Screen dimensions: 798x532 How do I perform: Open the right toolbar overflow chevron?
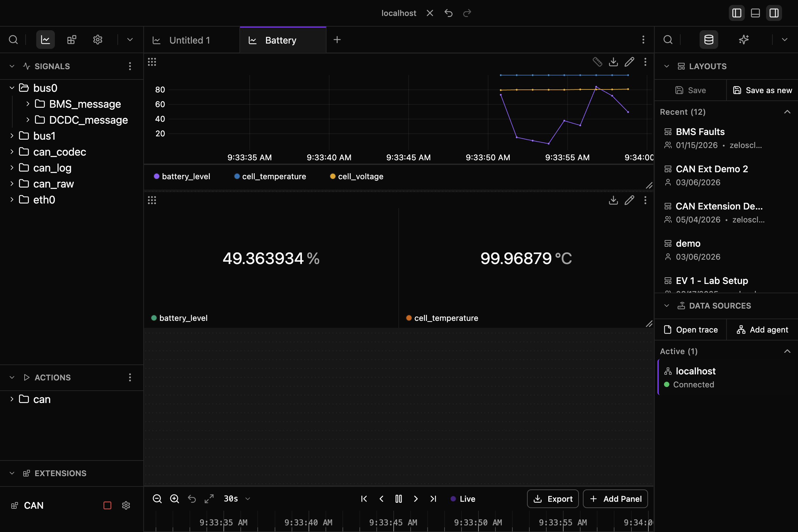point(784,40)
